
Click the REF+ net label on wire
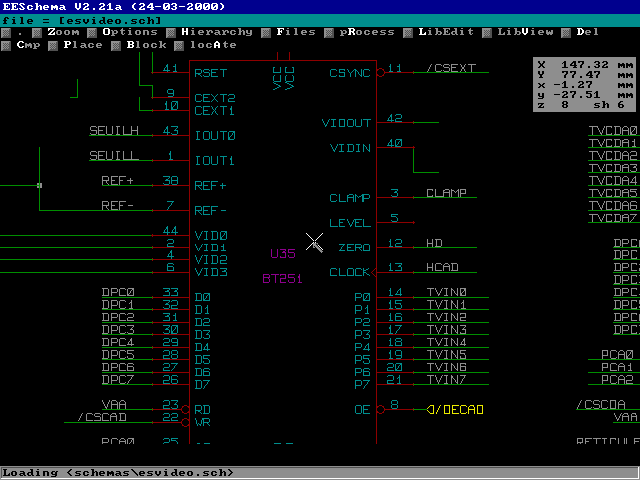[x=118, y=180]
